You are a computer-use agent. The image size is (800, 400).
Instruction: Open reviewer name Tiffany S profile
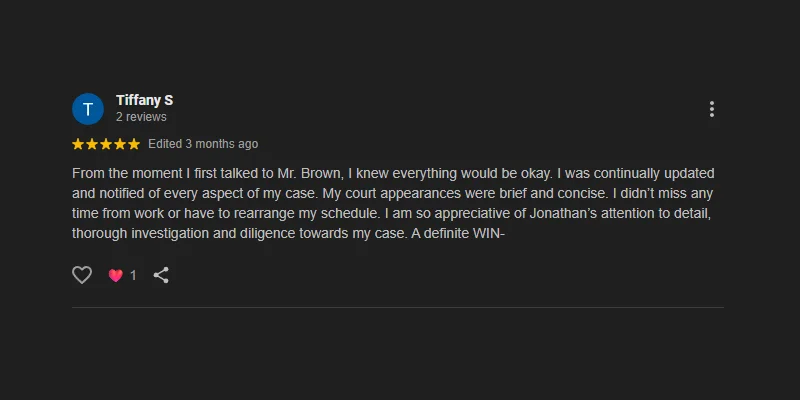[x=144, y=101]
